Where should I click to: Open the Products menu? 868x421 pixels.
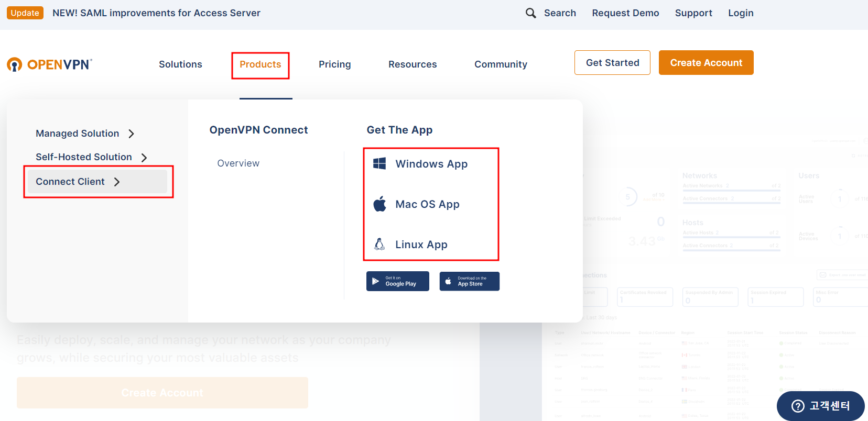pyautogui.click(x=261, y=64)
